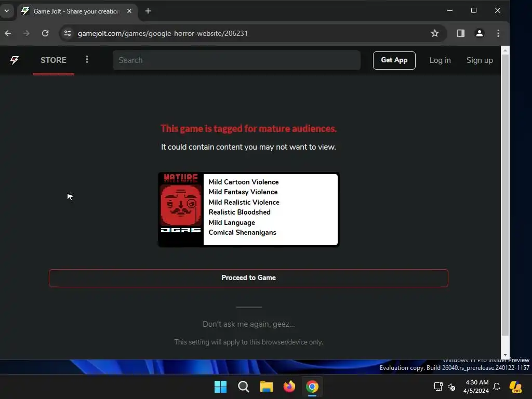The height and width of the screenshot is (399, 532).
Task: Click "This game is tagged for mature audiences."
Action: point(248,129)
